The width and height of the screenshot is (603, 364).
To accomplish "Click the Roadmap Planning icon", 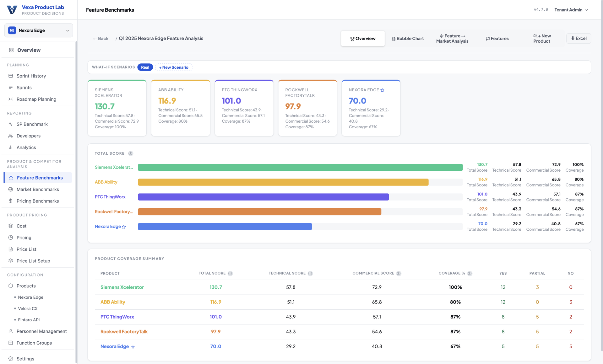I will (x=11, y=99).
